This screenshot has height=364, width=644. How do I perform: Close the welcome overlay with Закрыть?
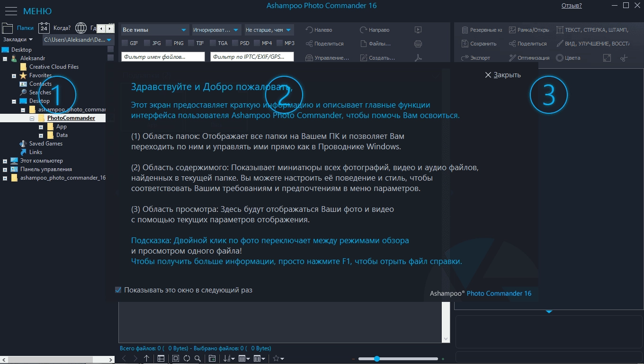503,75
